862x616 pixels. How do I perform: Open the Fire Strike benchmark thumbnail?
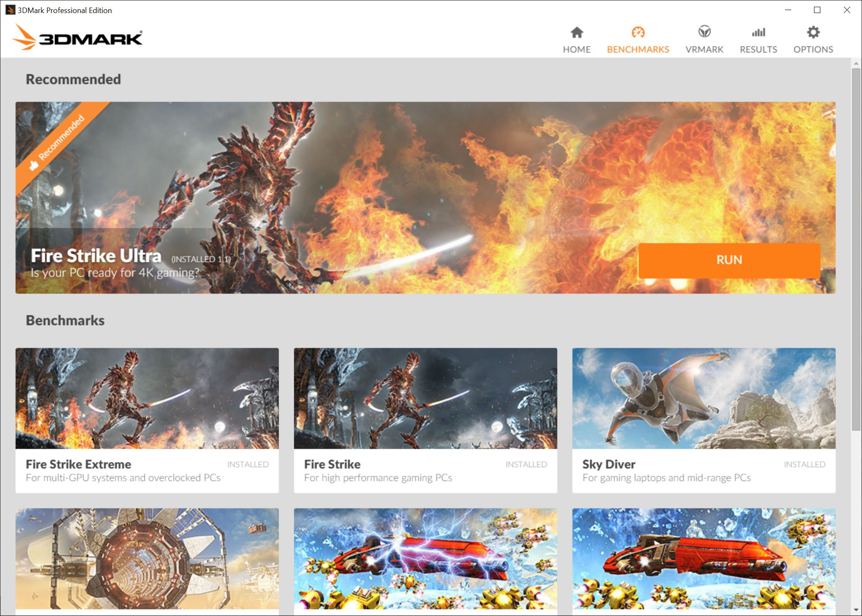tap(425, 398)
